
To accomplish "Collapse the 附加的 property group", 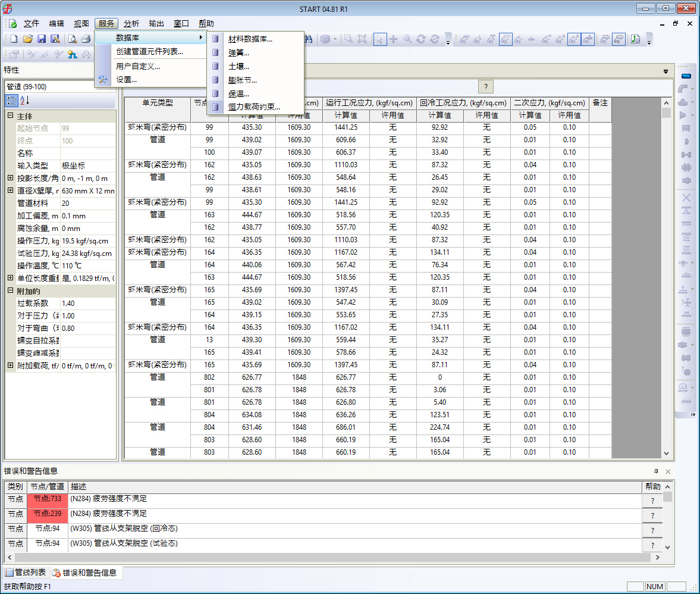I will point(10,290).
